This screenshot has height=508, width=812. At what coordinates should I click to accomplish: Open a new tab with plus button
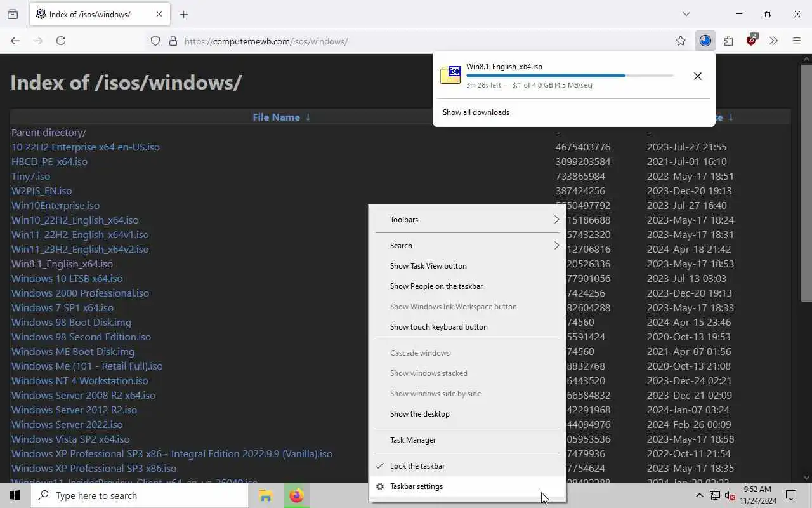(x=183, y=14)
